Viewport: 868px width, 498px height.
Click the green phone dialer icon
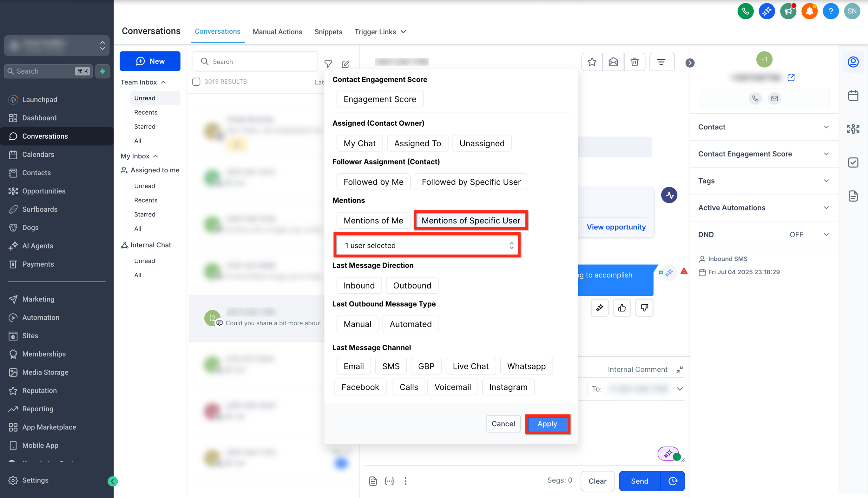pos(745,11)
